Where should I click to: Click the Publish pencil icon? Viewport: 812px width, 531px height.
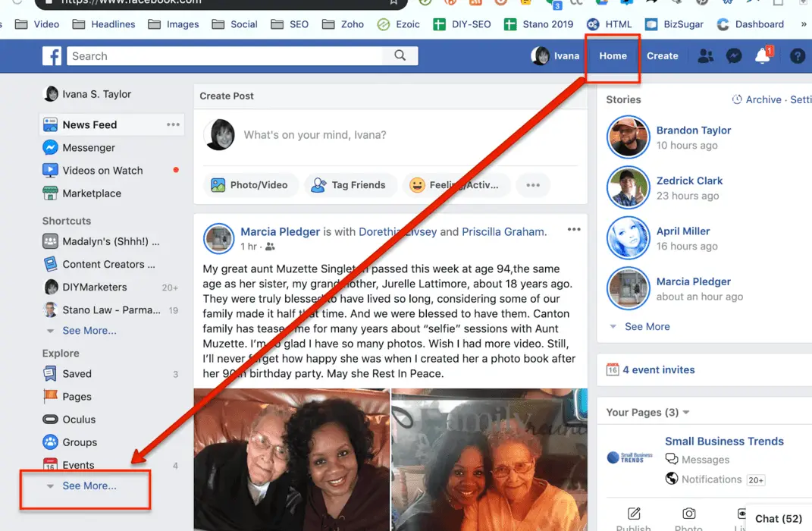coord(634,514)
